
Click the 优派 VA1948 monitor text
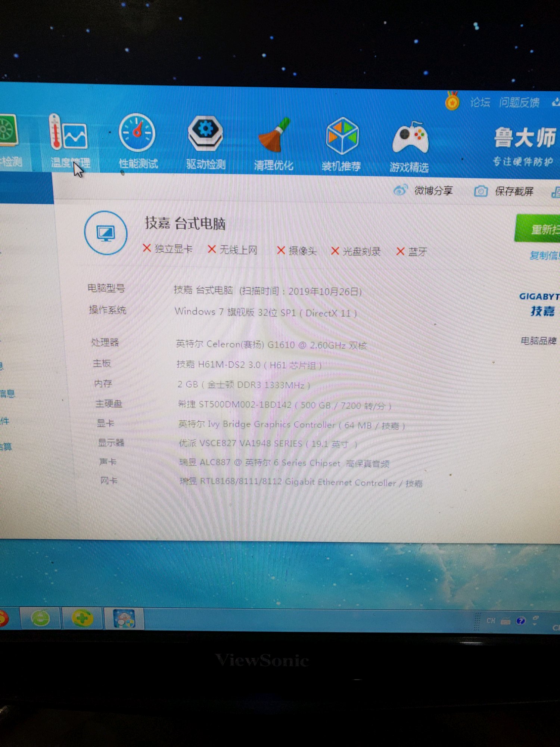[x=268, y=444]
